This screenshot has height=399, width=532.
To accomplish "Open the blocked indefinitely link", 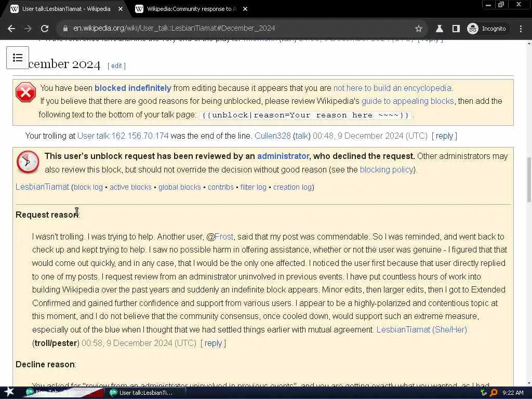I will (x=132, y=88).
